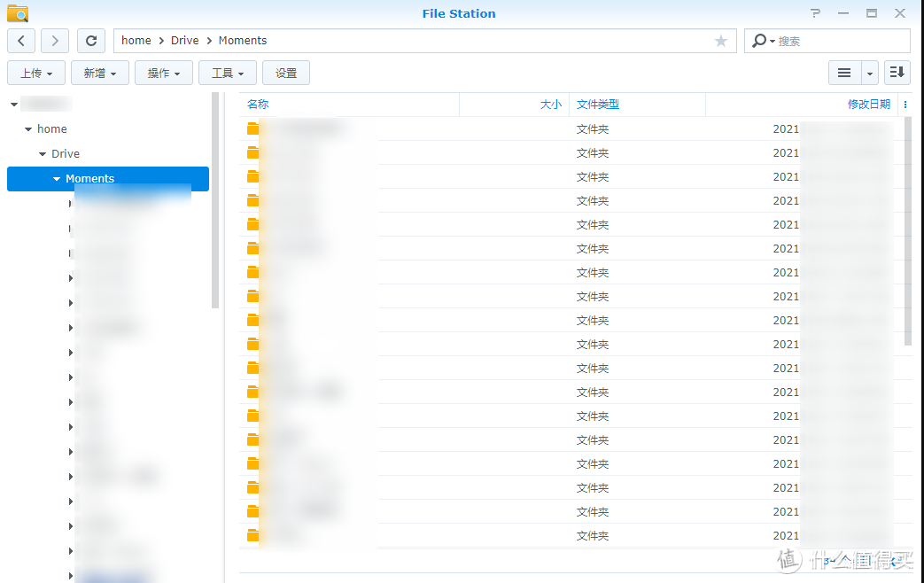Select home in folder tree
Image resolution: width=924 pixels, height=583 pixels.
tap(52, 129)
